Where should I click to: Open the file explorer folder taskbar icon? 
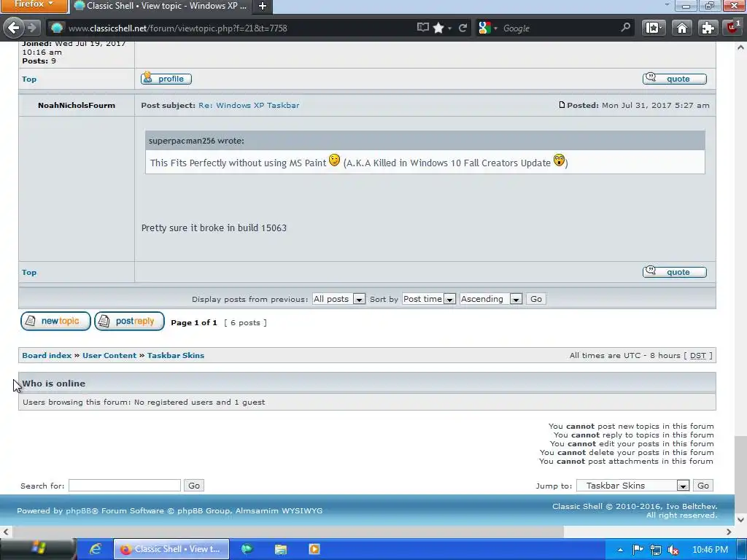coord(281,549)
